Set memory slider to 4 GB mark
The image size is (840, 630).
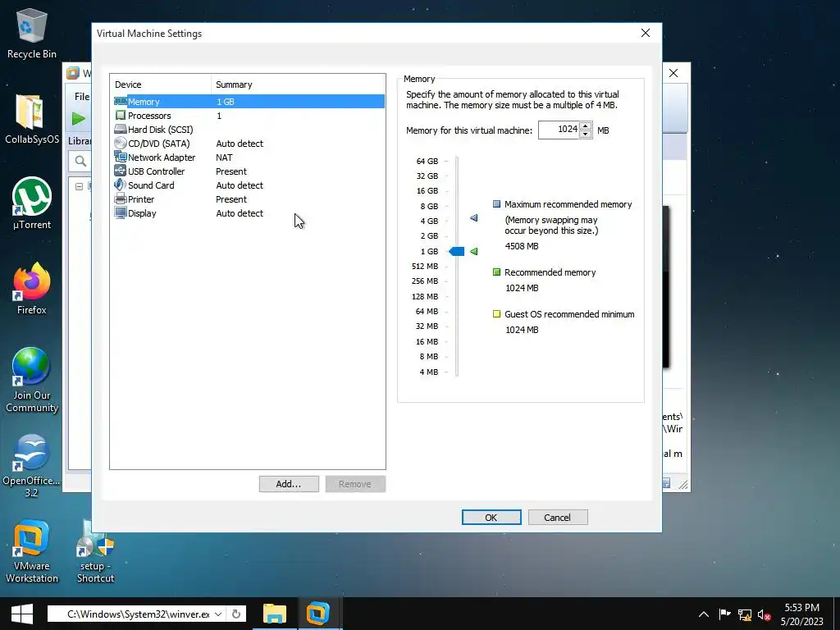point(456,221)
